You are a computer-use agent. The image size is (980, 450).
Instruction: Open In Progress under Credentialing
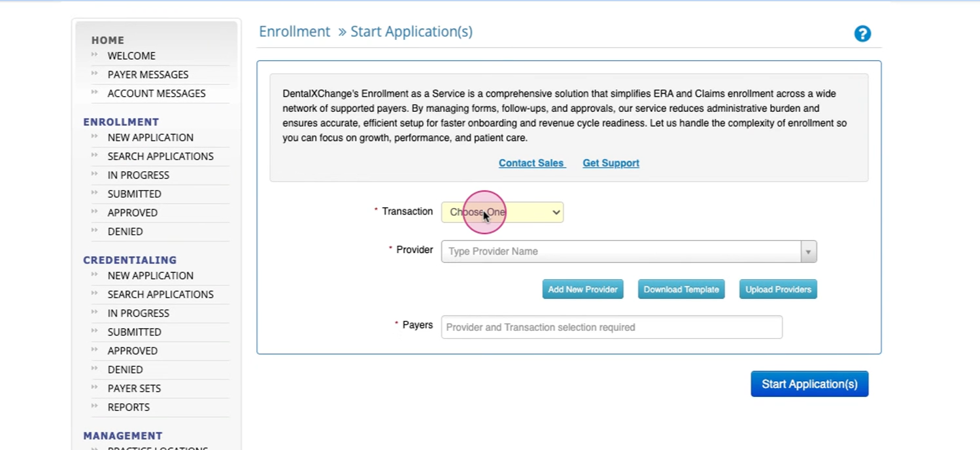[138, 313]
